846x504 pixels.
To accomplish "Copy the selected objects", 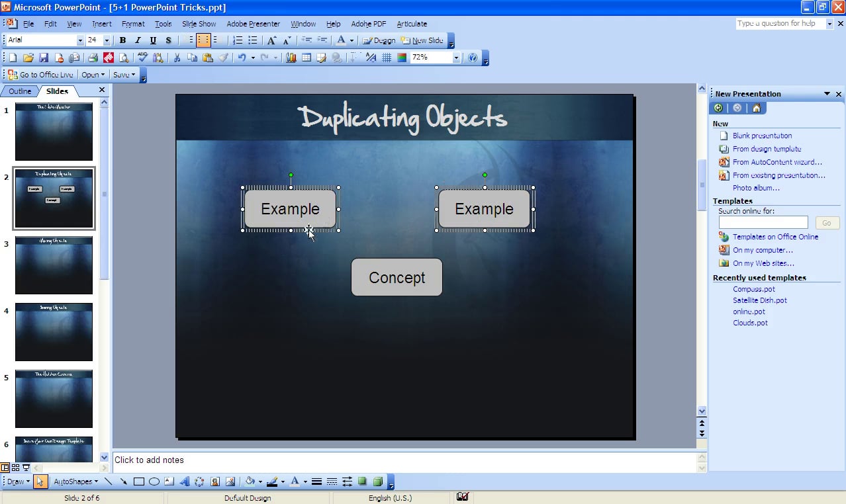I will pos(192,58).
